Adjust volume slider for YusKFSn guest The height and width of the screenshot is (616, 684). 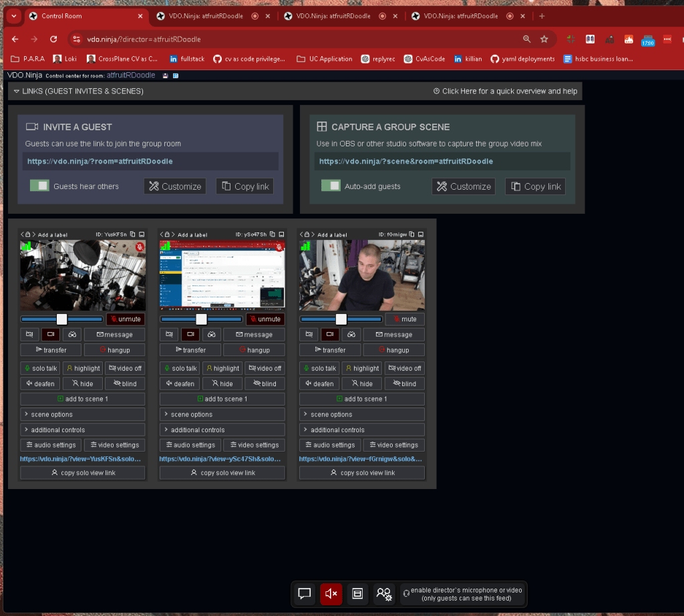(x=61, y=319)
